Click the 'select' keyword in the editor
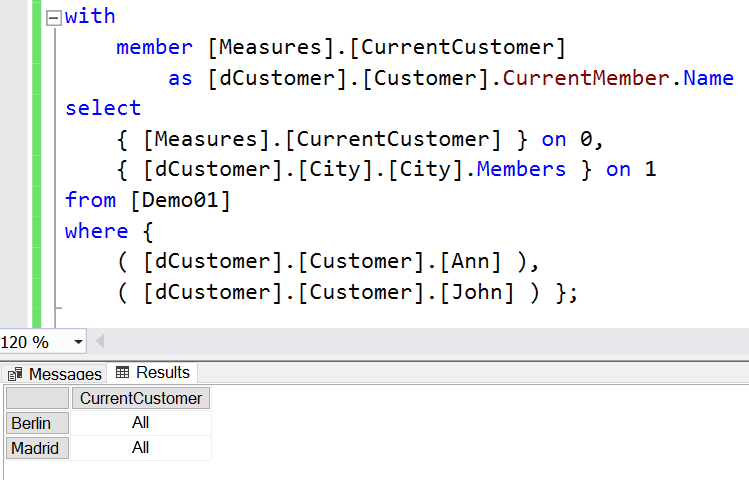The height and width of the screenshot is (480, 749). click(103, 108)
